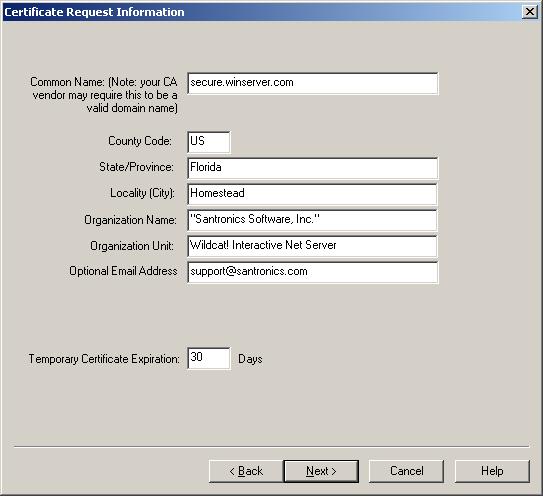Focus the Organization Name input field
The height and width of the screenshot is (496, 543).
pos(312,220)
